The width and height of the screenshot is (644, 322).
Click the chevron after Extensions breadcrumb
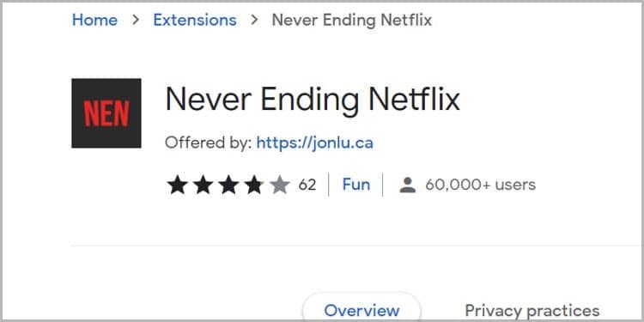pyautogui.click(x=255, y=20)
